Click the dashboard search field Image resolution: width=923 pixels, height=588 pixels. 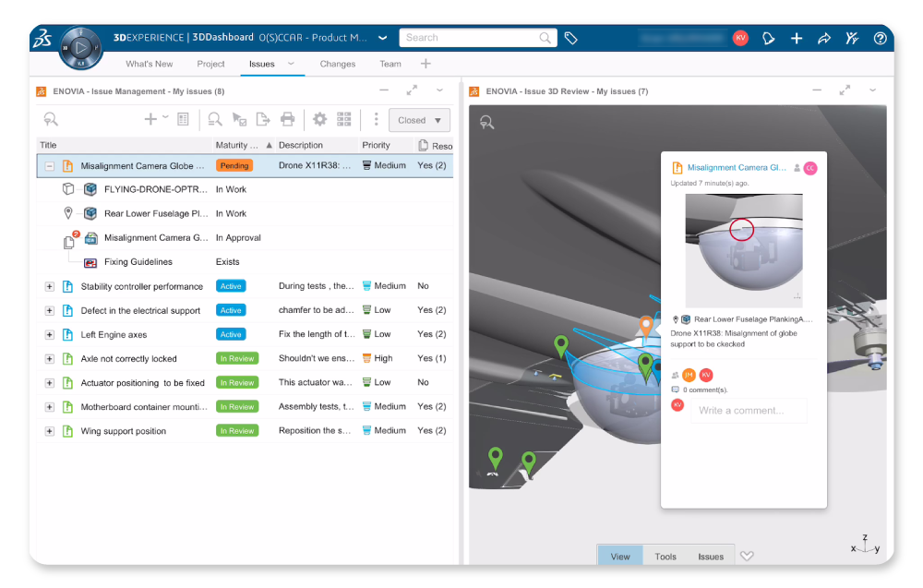click(x=478, y=38)
